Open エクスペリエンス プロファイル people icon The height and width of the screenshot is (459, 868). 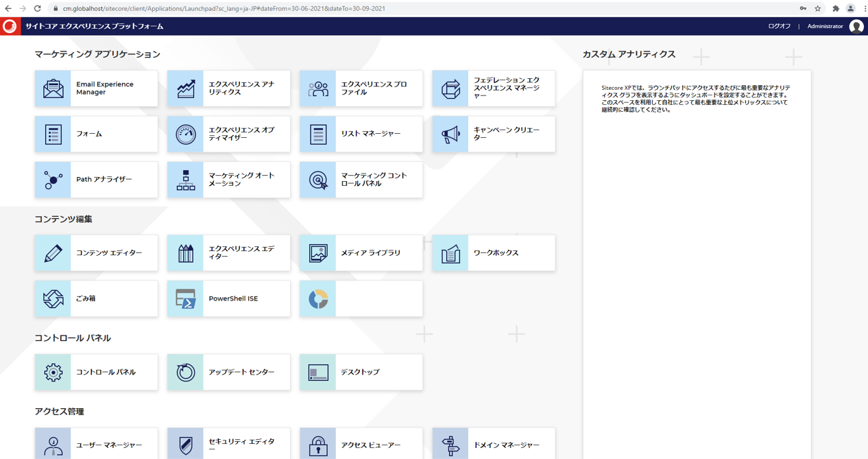coord(317,89)
